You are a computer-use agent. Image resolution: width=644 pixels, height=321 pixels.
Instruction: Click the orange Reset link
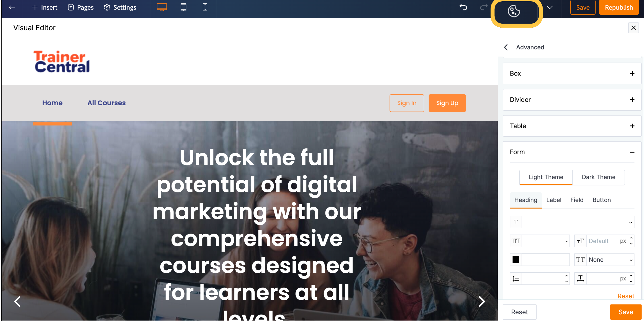coord(625,296)
